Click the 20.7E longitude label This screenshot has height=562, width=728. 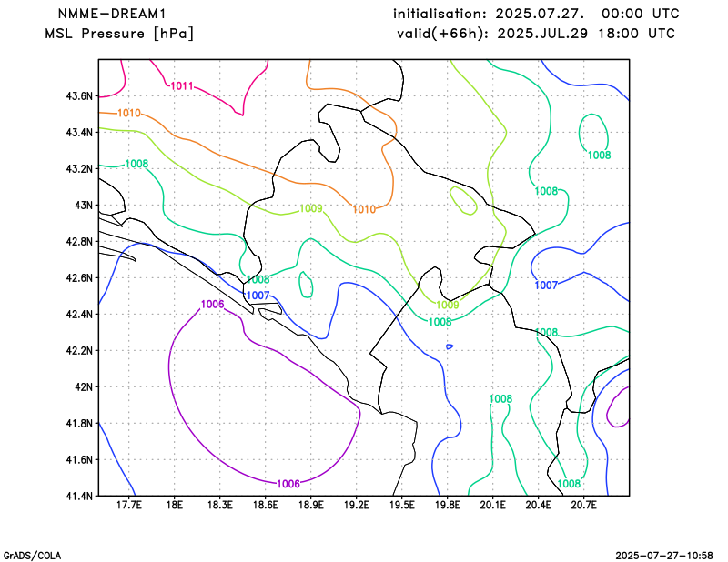[x=583, y=505]
